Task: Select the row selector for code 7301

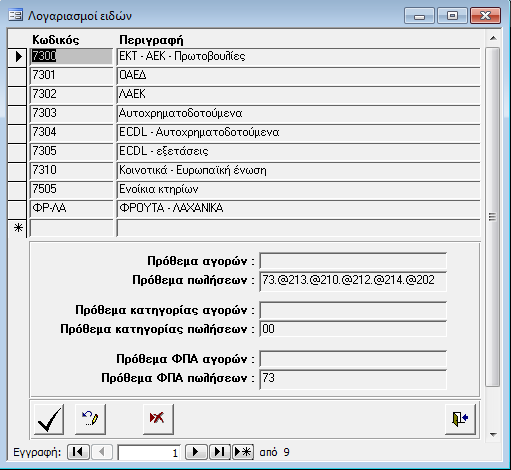Action: (17, 76)
